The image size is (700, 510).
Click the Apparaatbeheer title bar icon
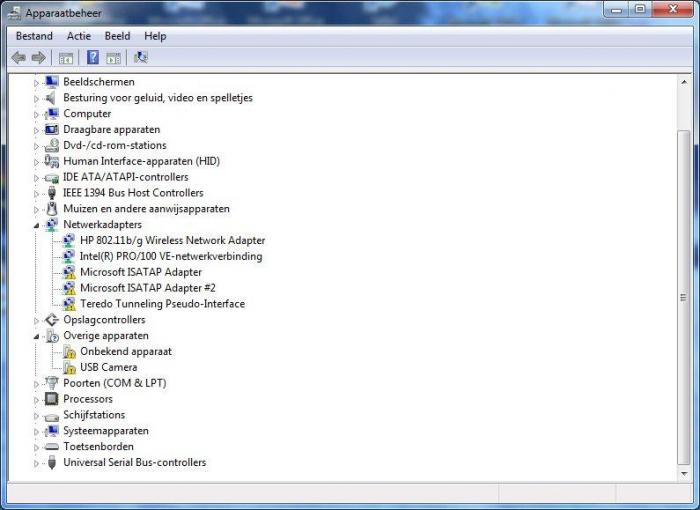[14, 13]
